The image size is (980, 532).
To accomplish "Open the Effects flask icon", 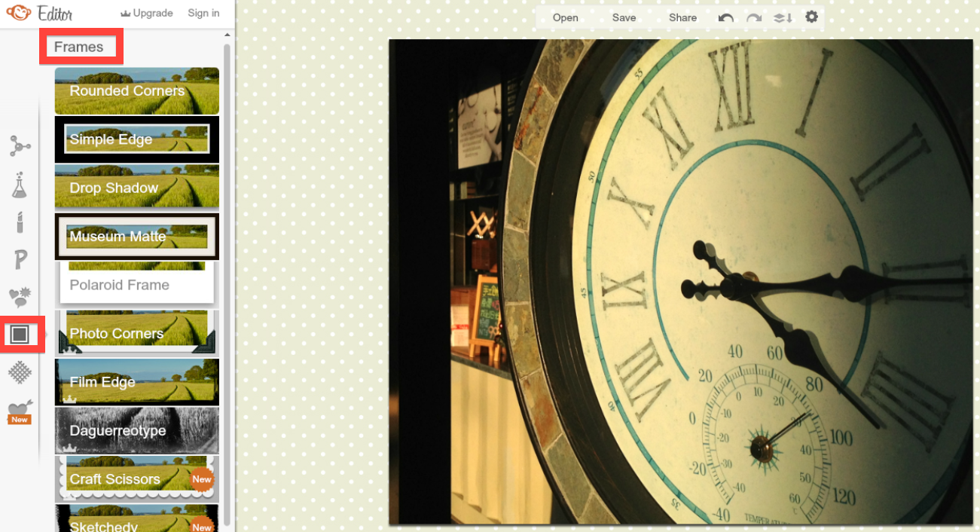I will point(20,185).
